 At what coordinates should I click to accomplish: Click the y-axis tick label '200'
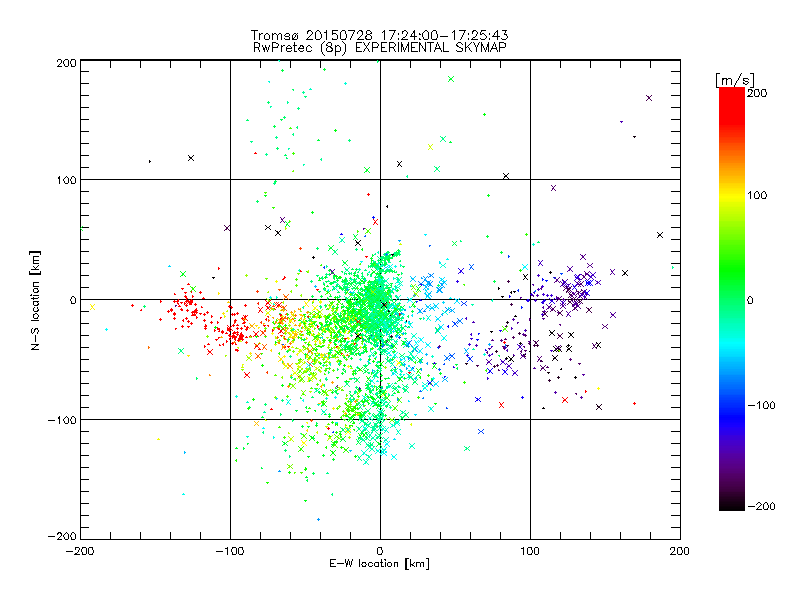coord(67,63)
